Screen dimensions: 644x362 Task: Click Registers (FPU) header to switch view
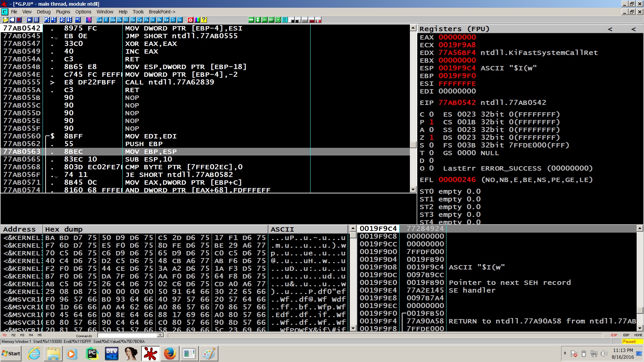coord(454,29)
